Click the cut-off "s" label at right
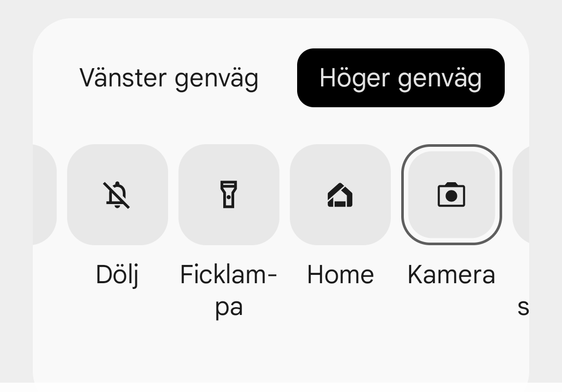The width and height of the screenshot is (562, 392). (522, 307)
